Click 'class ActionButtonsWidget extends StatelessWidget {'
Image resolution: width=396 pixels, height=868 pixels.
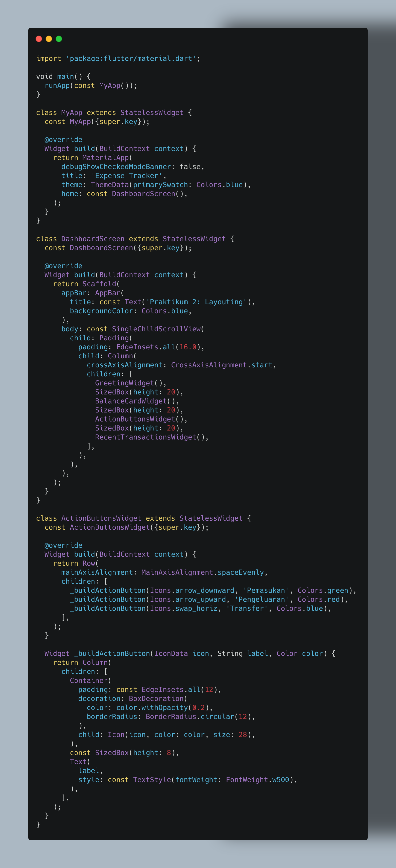click(143, 518)
